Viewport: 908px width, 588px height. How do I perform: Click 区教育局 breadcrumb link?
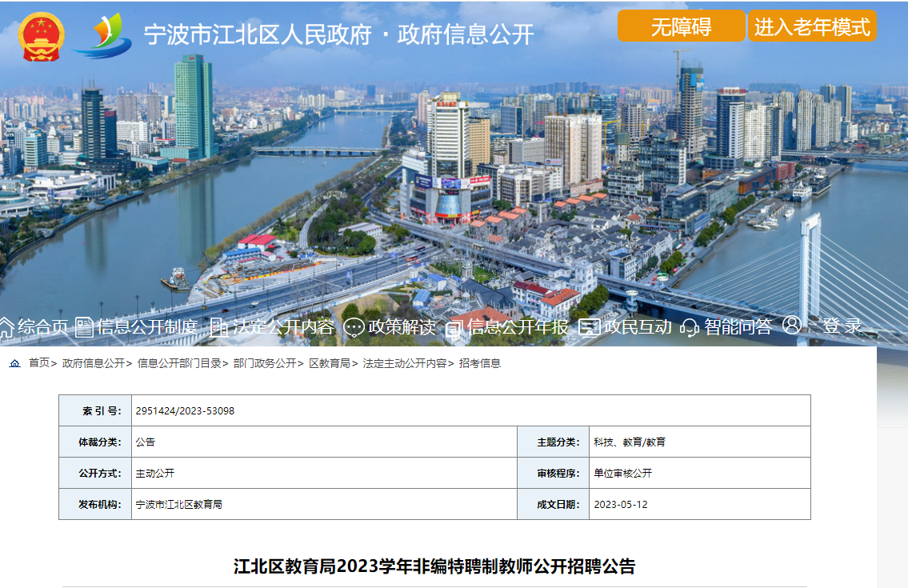[x=330, y=363]
